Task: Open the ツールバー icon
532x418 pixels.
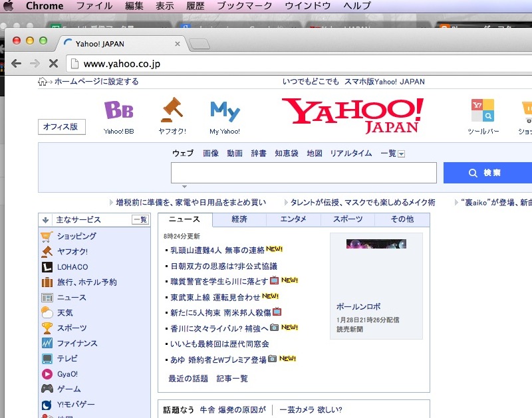Action: tap(483, 110)
